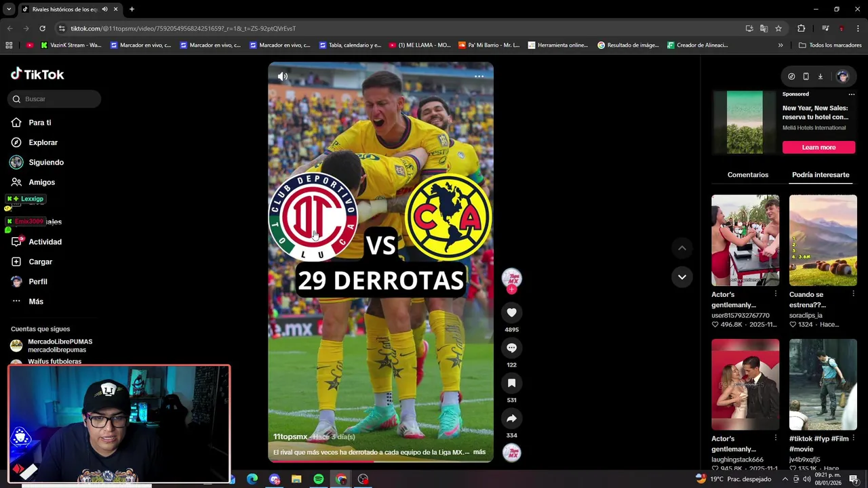Open options for 'Cuando se estrena' suggested video
The image size is (868, 488).
[x=853, y=294]
